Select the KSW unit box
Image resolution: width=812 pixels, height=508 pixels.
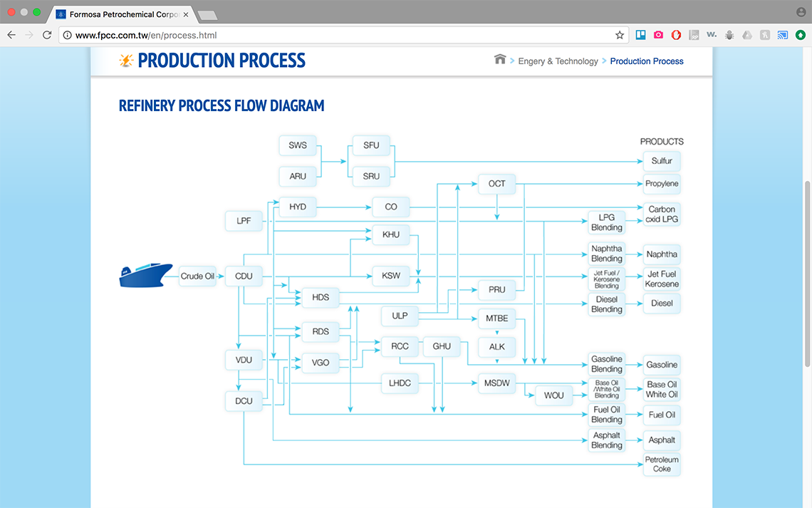coord(391,276)
